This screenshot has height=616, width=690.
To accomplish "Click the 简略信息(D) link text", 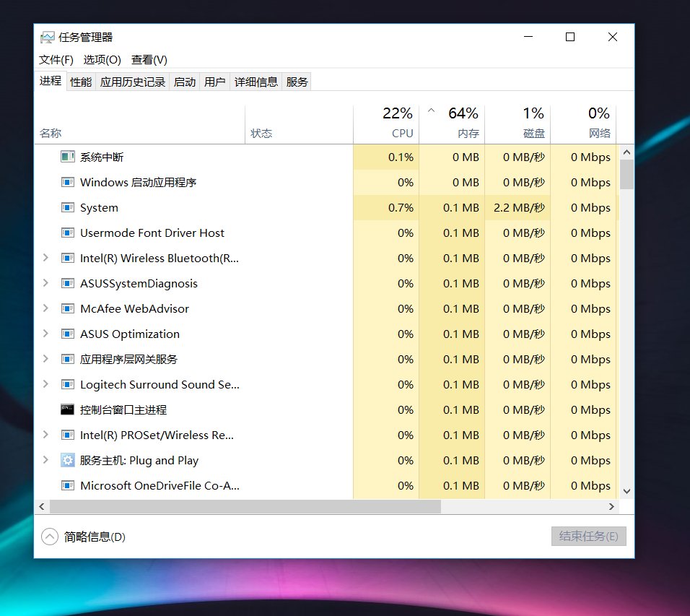I will (x=95, y=537).
